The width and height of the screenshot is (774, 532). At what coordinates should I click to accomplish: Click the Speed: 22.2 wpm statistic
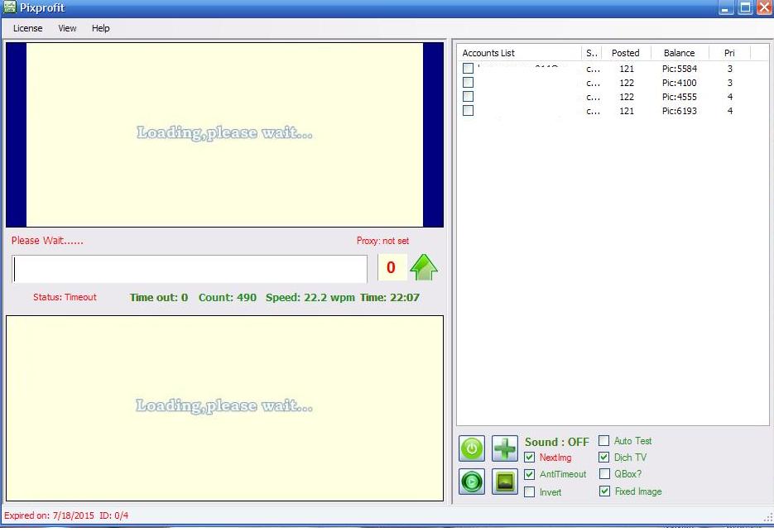coord(310,298)
